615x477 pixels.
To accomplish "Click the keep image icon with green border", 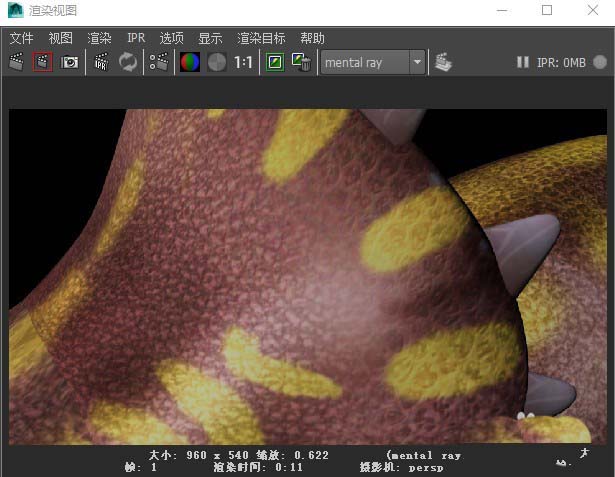I will click(x=275, y=62).
